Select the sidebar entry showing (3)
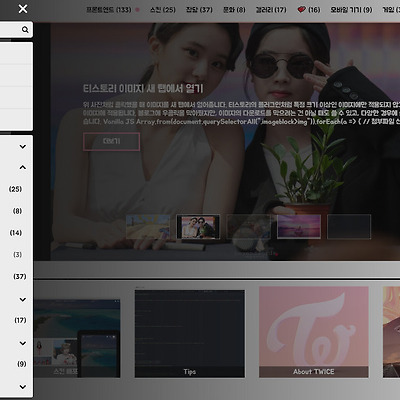 (17, 255)
